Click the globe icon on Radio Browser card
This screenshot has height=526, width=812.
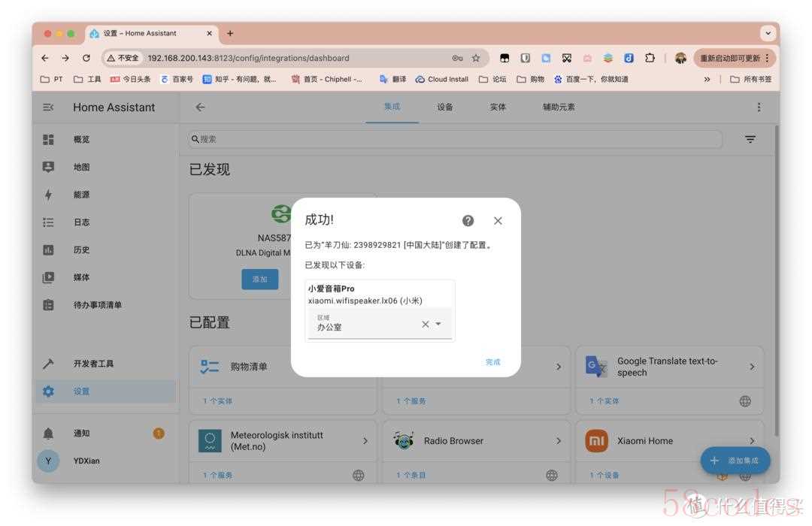tap(552, 475)
